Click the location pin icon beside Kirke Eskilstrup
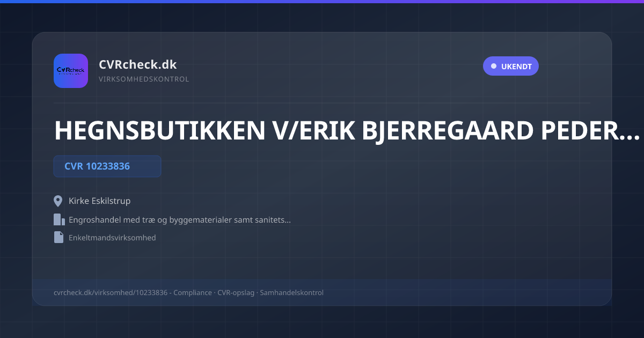 [58, 201]
